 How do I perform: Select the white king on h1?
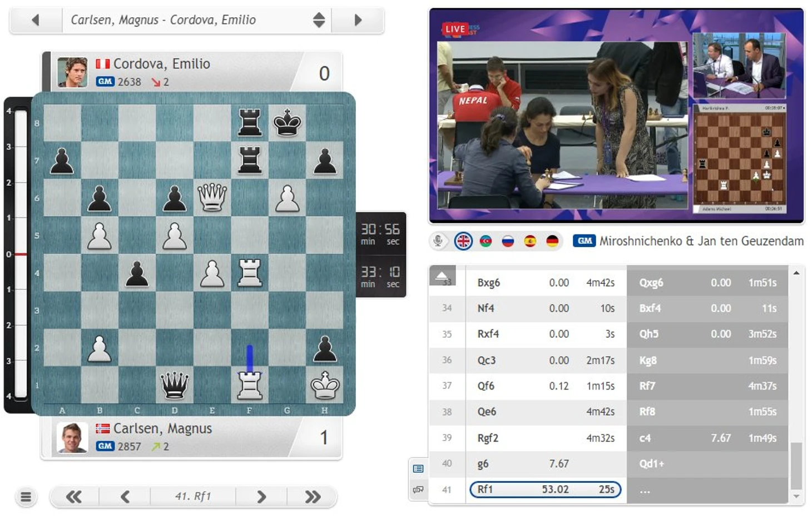[x=325, y=385]
